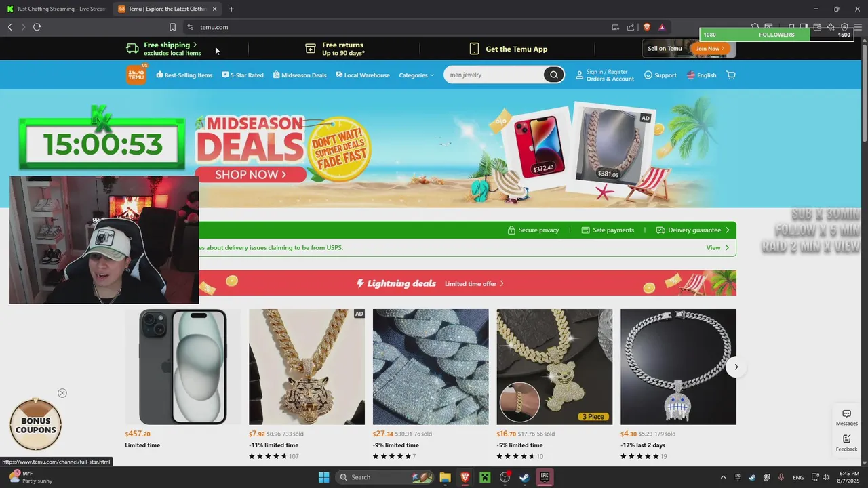Open the Bonus Coupons badge
Image resolution: width=868 pixels, height=488 pixels.
click(x=36, y=424)
